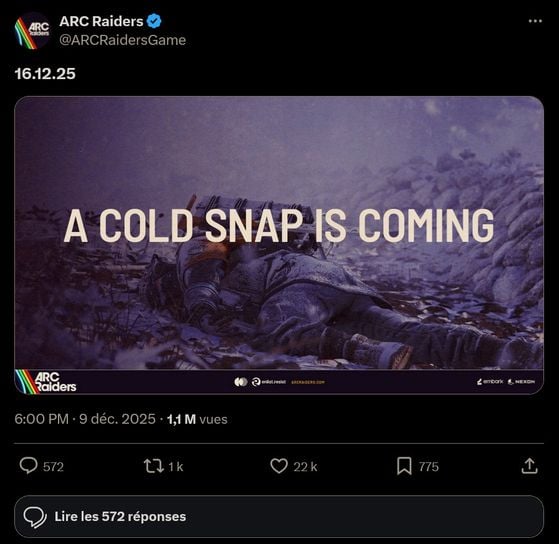Click the reply speech bubble icon
Screen dimensions: 559x544
point(28,466)
